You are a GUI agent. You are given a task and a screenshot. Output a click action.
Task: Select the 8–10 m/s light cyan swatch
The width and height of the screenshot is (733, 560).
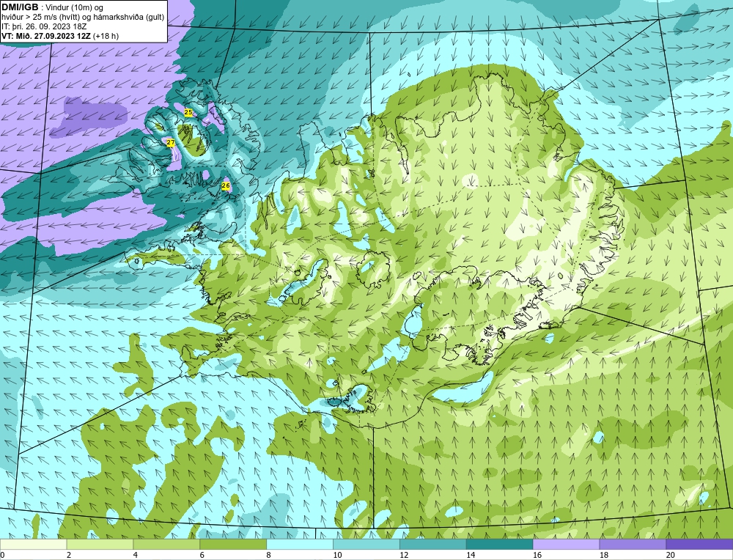300,544
